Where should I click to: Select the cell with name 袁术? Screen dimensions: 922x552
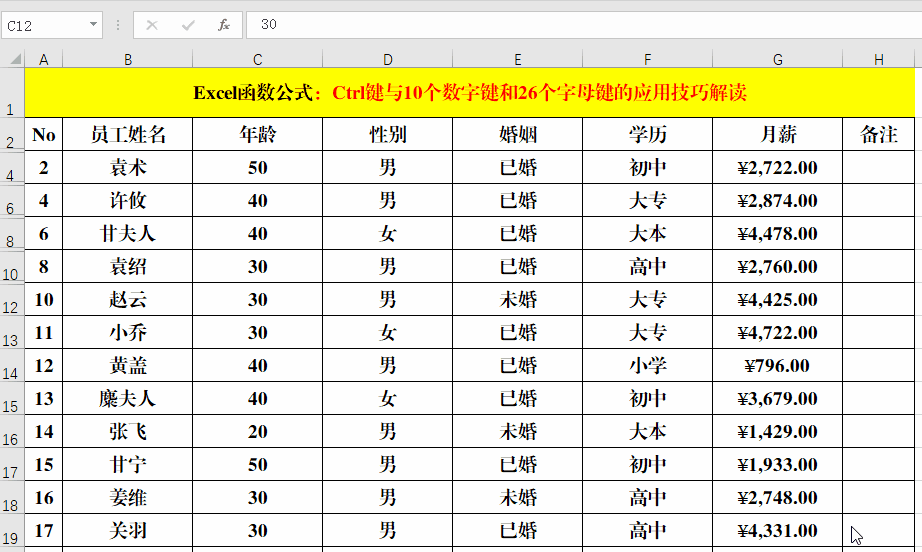pos(128,168)
